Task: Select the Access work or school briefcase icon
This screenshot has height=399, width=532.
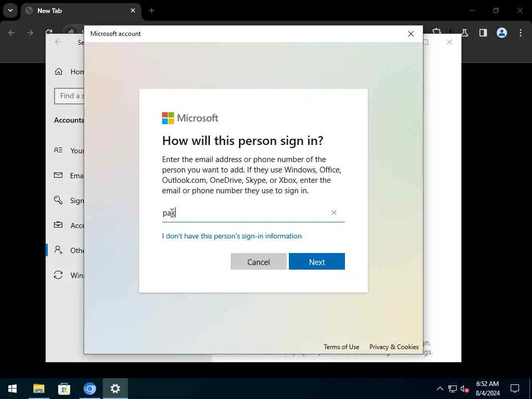Action: click(x=58, y=225)
